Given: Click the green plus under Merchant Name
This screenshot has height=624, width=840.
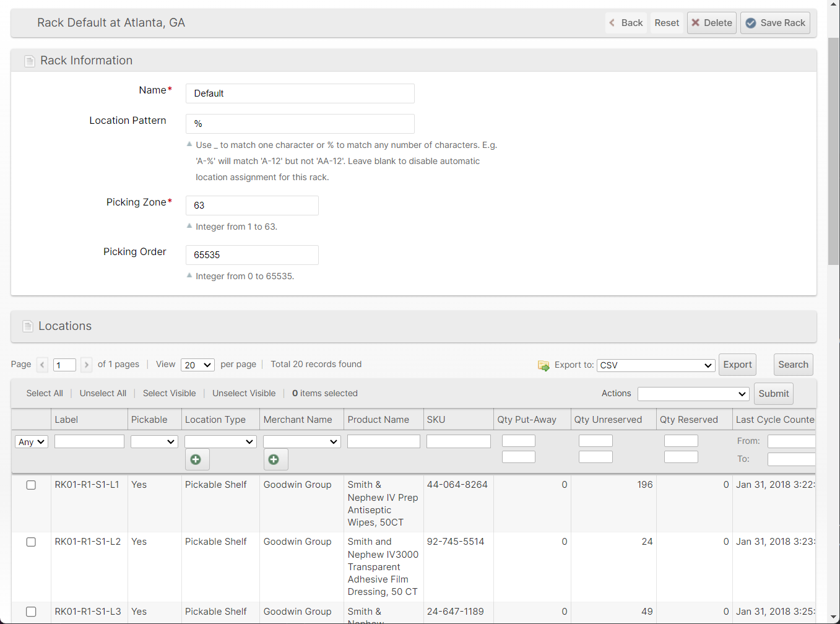Looking at the screenshot, I should [x=274, y=459].
